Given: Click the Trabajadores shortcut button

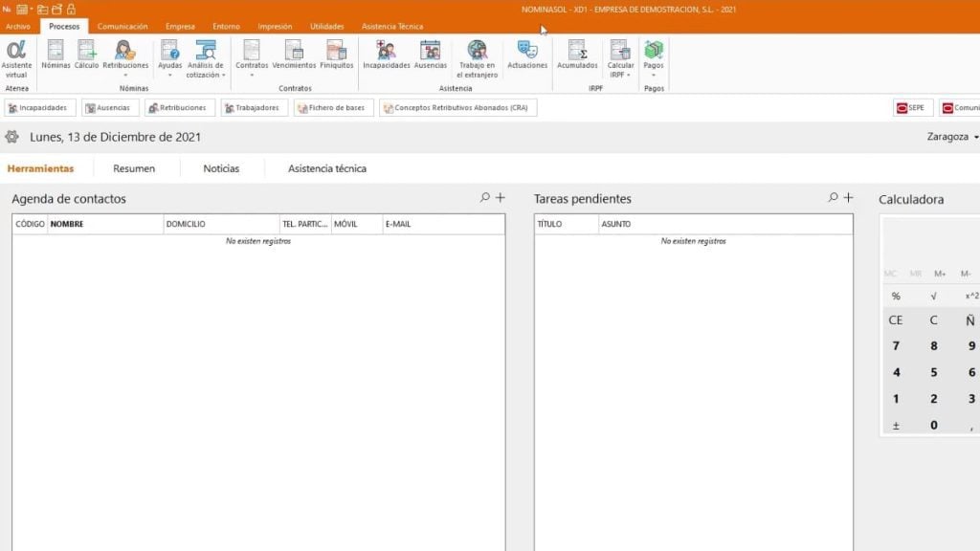Looking at the screenshot, I should pyautogui.click(x=254, y=107).
